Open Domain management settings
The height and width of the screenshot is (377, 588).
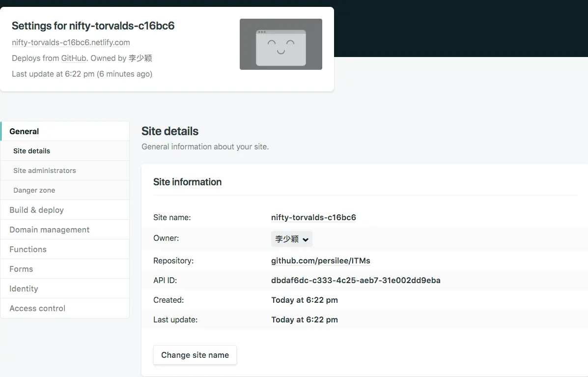click(x=49, y=230)
